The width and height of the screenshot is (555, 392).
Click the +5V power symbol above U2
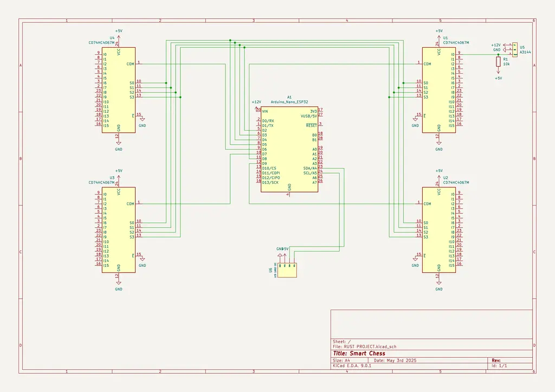[439, 175]
